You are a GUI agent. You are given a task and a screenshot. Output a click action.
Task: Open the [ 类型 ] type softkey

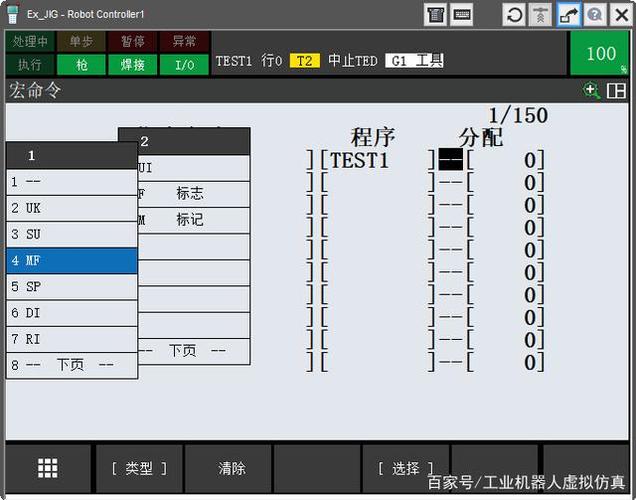click(139, 468)
